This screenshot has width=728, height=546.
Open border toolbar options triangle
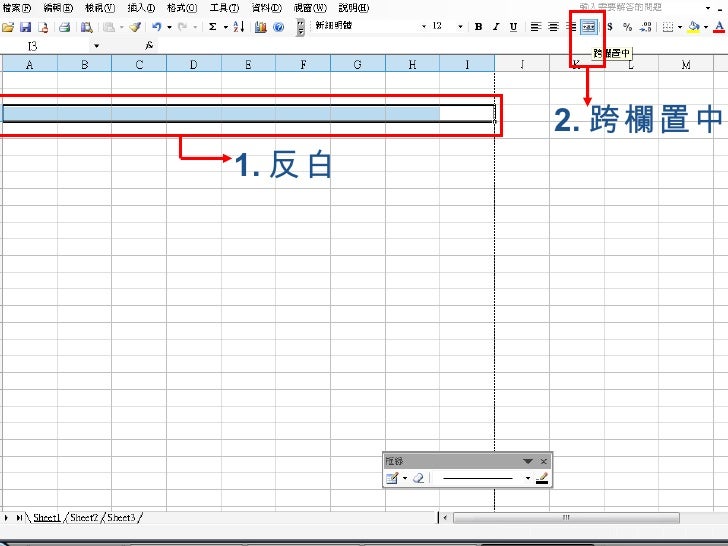click(x=527, y=461)
